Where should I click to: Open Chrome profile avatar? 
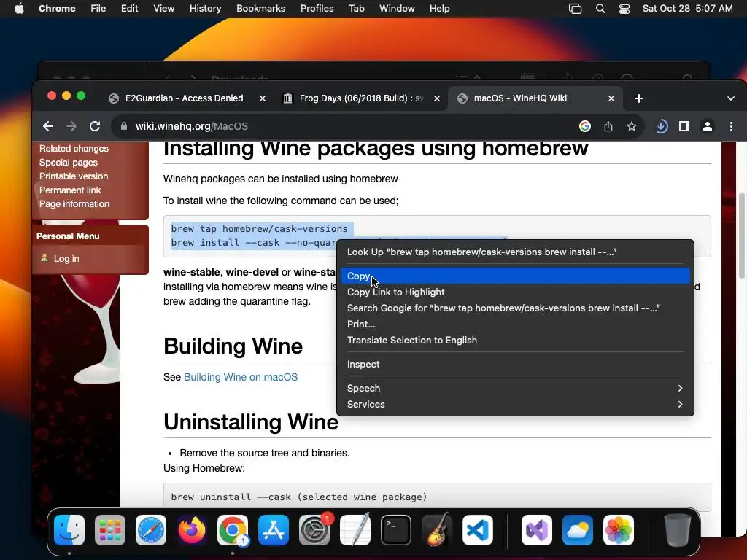(708, 126)
